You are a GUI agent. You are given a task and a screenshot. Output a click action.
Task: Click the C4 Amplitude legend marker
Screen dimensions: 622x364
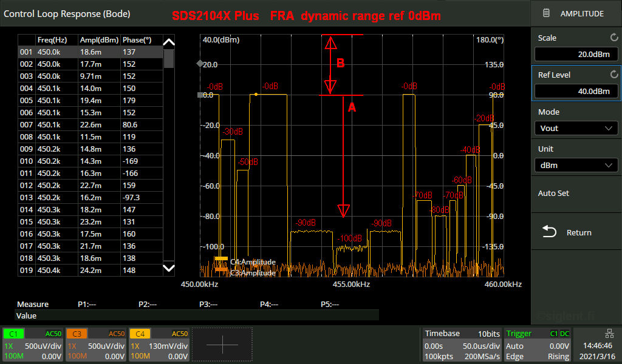coord(221,259)
